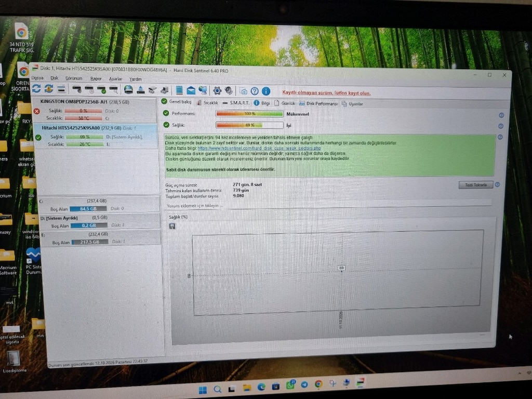Click the floppy save icon above health graph
Image resolution: width=532 pixels, height=399 pixels.
(172, 227)
